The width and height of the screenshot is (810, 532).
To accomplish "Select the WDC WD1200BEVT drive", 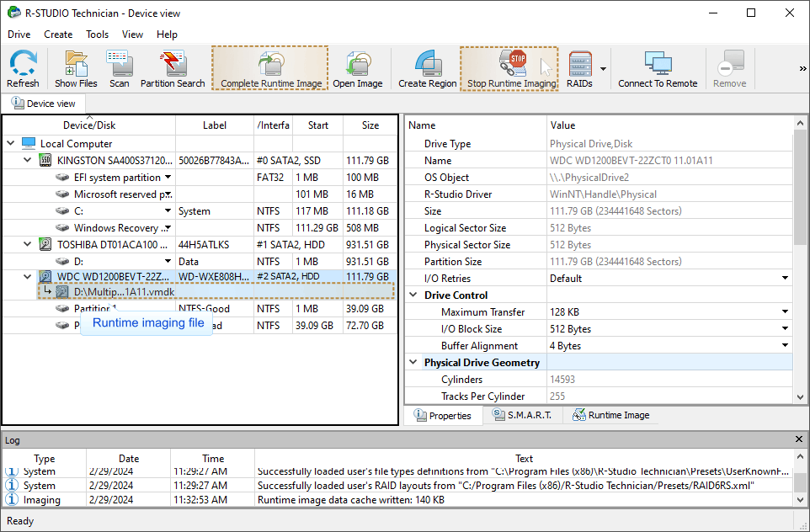I will (x=113, y=276).
